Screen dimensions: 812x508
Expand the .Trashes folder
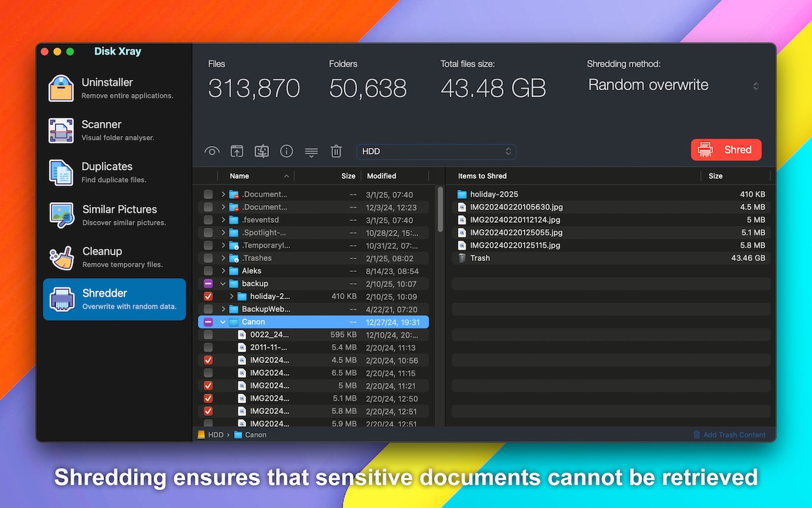[223, 258]
